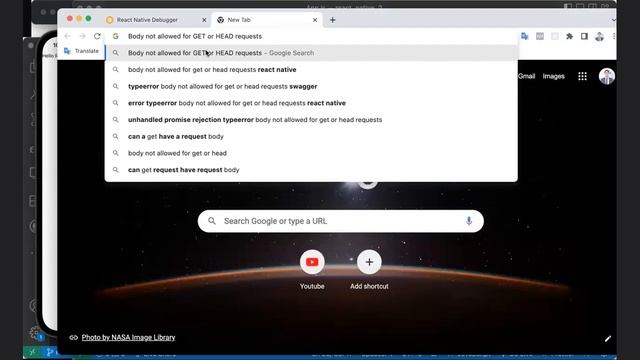Screen dimensions: 640x360
Task: Choose 'can get request have request body'
Action: pyautogui.click(x=311, y=170)
